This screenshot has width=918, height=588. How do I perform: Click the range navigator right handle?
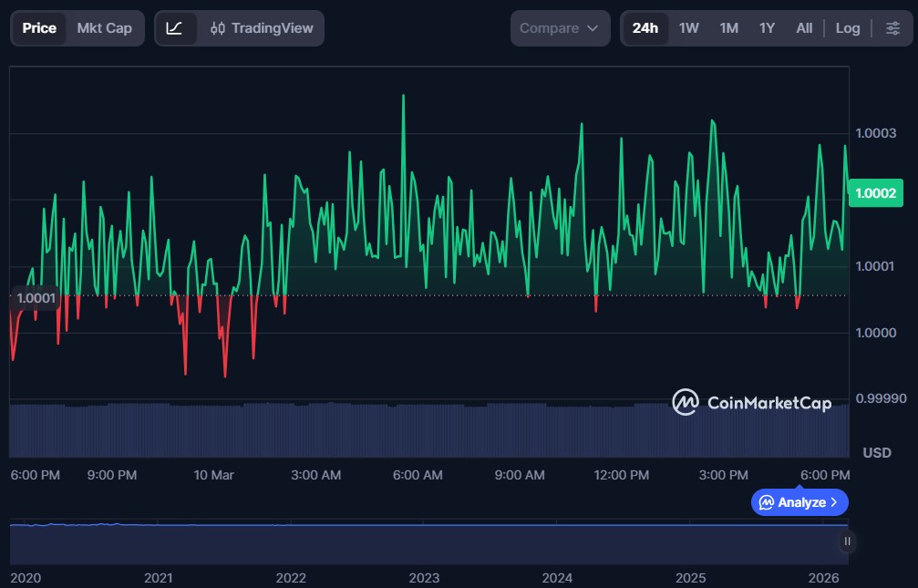pyautogui.click(x=847, y=542)
